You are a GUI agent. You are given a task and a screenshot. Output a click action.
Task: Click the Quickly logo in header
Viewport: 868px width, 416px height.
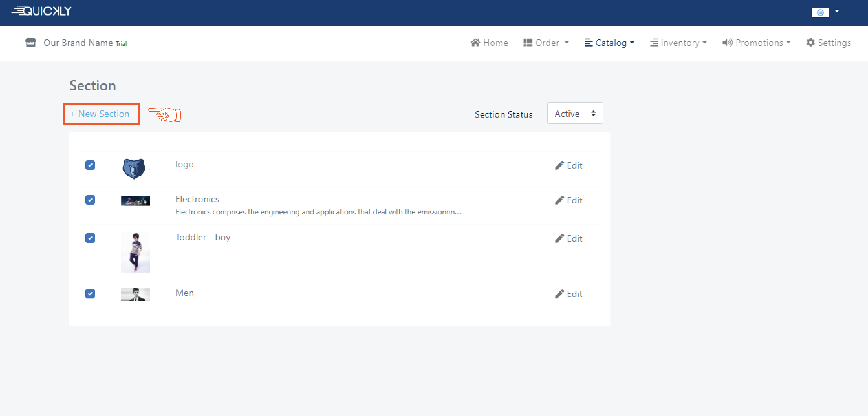(41, 11)
